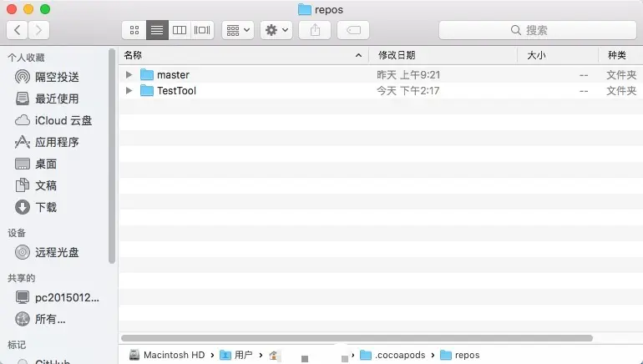
Task: Click repos in the path bar
Action: (459, 355)
